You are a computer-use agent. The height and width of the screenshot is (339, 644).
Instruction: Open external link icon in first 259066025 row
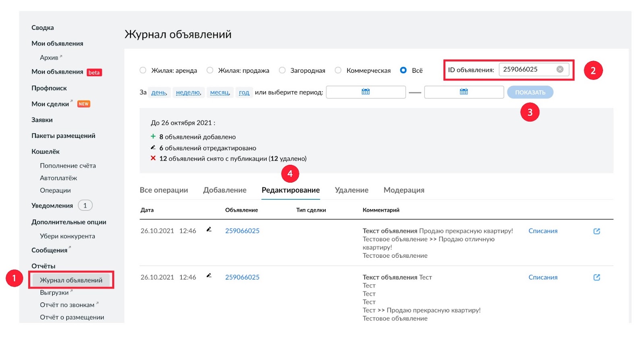click(x=597, y=231)
